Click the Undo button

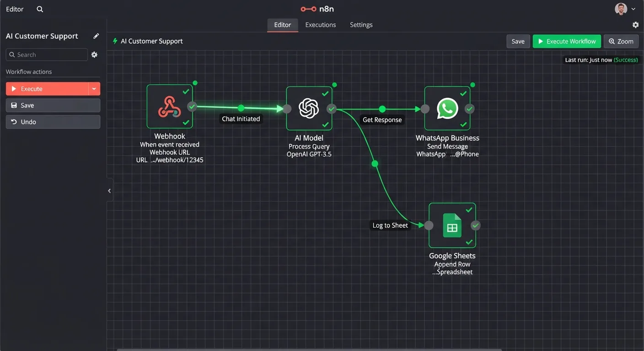[53, 122]
